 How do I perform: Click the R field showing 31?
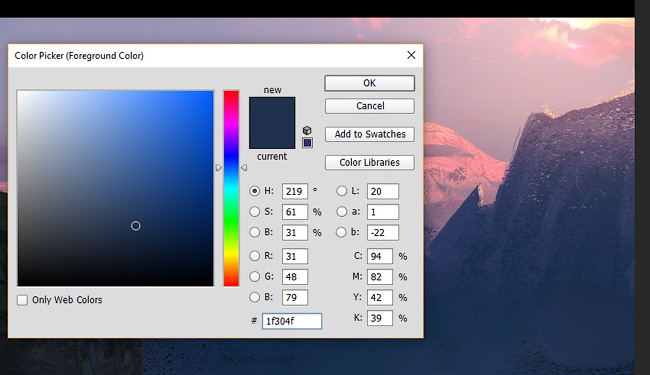295,256
